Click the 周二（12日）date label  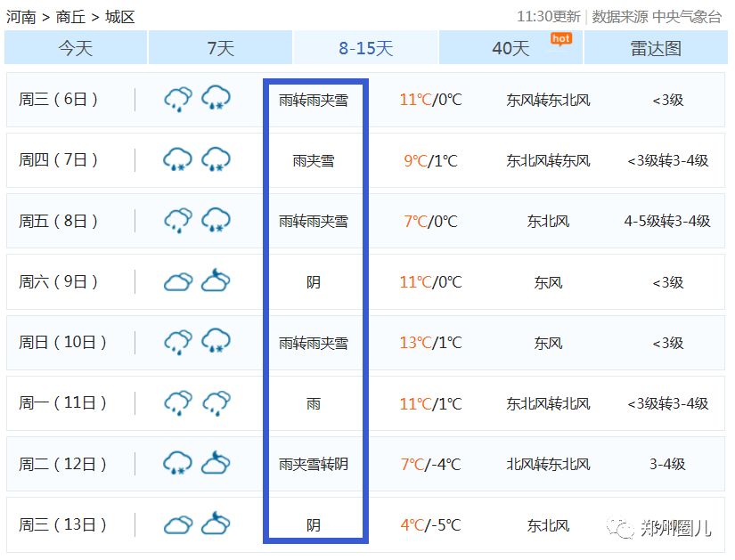pos(63,464)
